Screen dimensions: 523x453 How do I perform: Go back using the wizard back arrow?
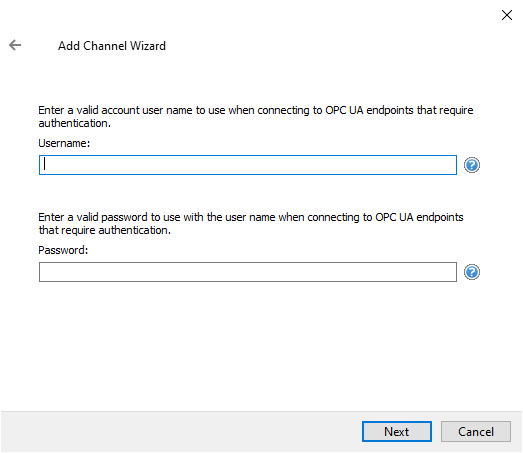click(x=15, y=45)
